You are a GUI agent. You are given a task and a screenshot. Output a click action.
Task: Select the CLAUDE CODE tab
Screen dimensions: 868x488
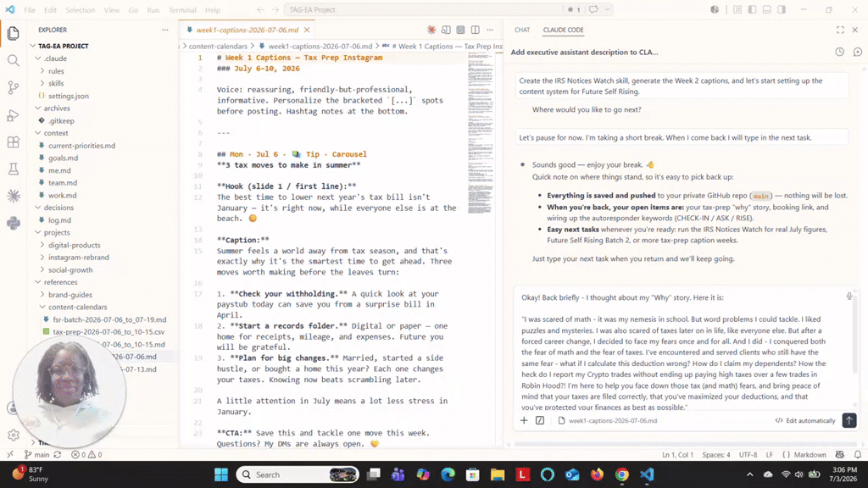coord(563,30)
